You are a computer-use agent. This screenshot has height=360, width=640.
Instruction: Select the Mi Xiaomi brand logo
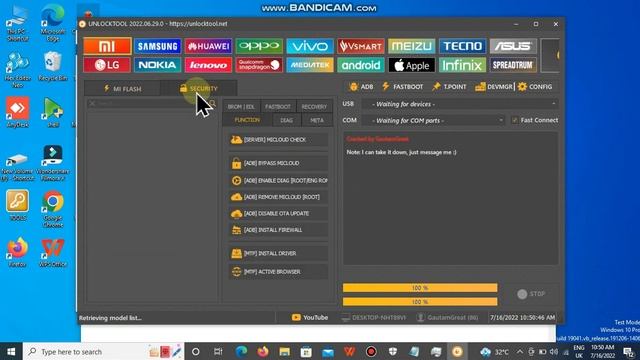[107, 46]
